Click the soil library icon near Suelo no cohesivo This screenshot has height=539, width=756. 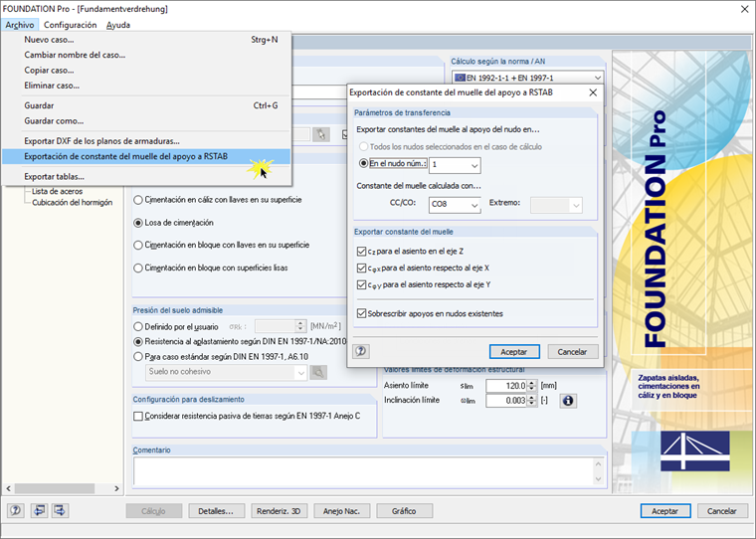(x=318, y=372)
